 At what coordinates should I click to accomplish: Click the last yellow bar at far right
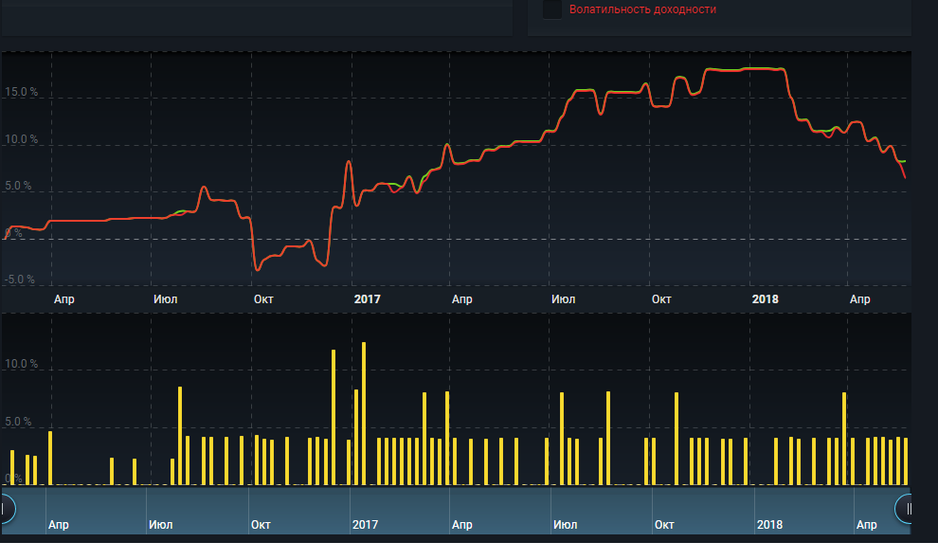click(x=906, y=461)
